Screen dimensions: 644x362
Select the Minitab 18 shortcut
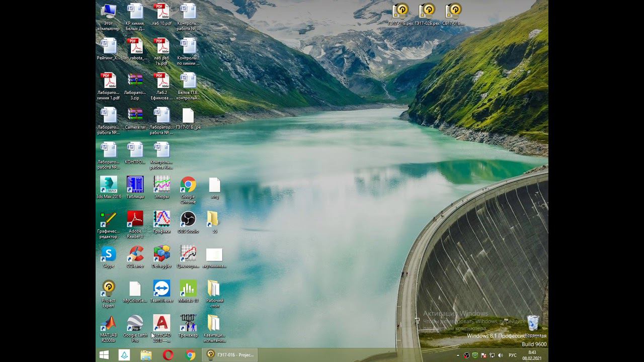tap(188, 292)
